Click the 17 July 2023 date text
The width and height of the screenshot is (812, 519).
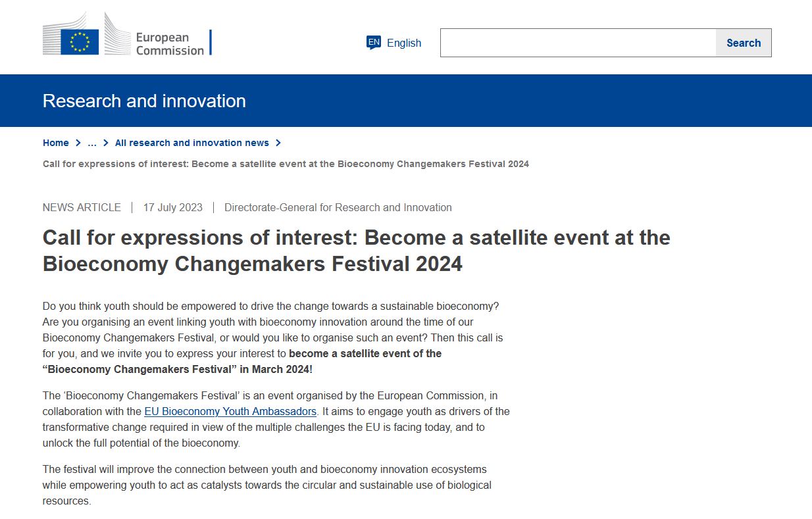(x=172, y=207)
